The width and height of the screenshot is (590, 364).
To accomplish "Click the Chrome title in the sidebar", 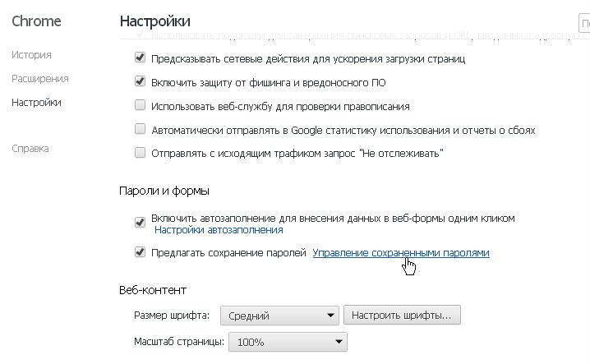I will [35, 21].
